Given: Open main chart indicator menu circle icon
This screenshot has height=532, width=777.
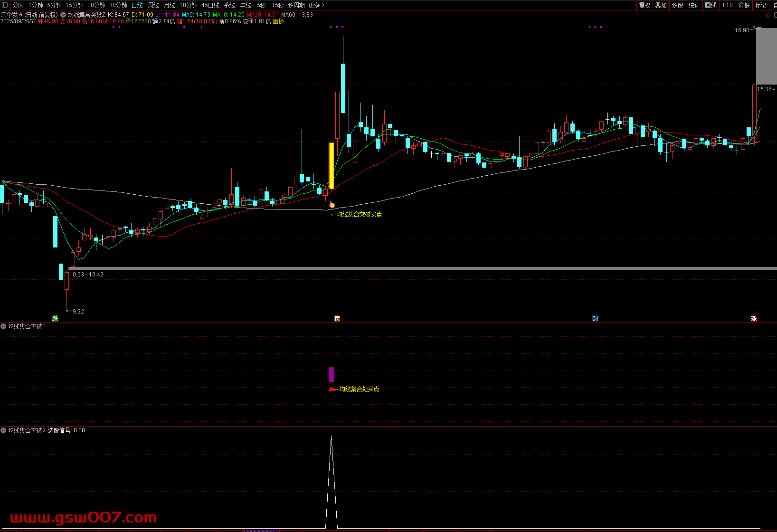Looking at the screenshot, I should tap(63, 15).
